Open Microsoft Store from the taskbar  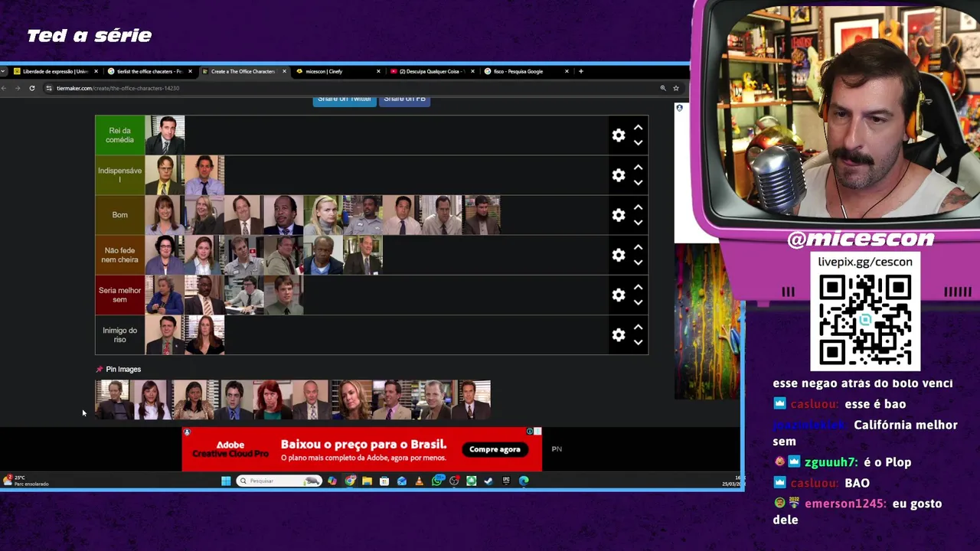tap(384, 481)
